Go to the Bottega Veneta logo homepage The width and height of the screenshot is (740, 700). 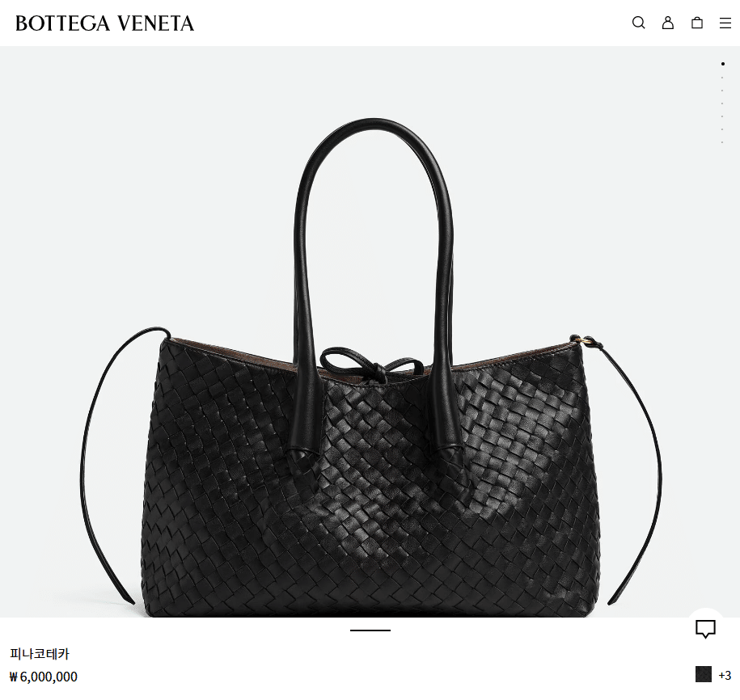click(x=105, y=23)
